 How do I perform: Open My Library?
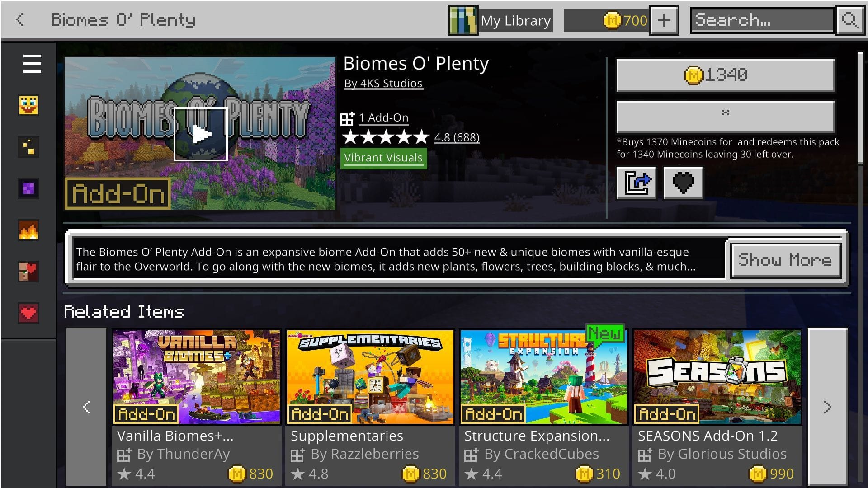(500, 20)
